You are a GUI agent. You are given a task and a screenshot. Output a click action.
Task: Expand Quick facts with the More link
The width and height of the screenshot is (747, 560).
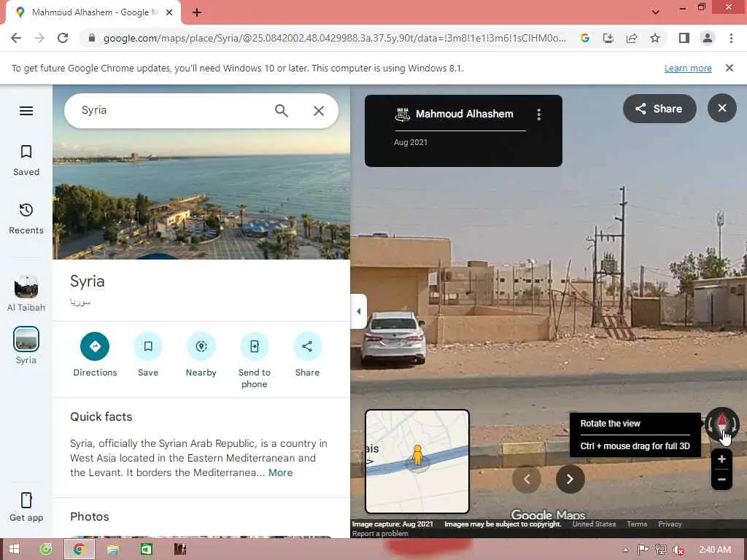click(x=281, y=472)
